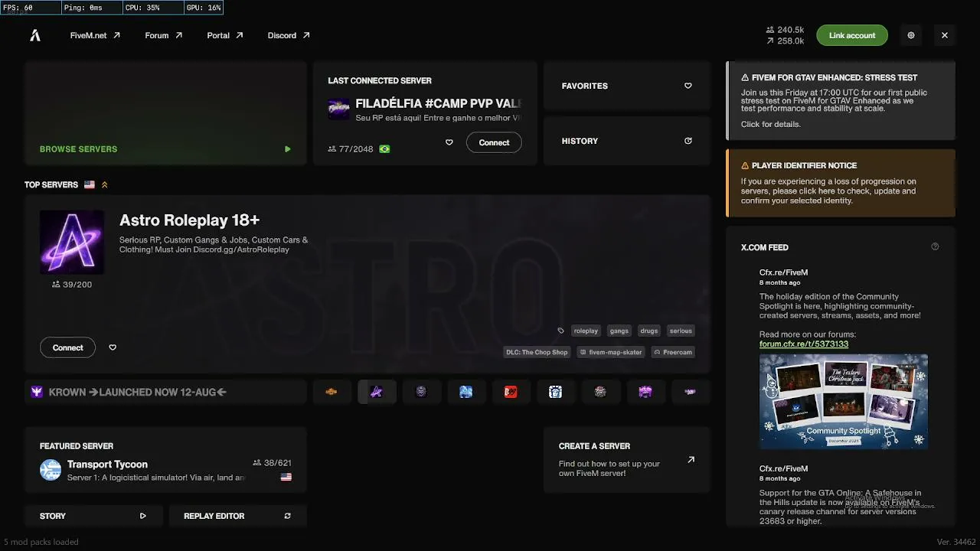Close the launcher with the X button
The height and width of the screenshot is (551, 980).
point(945,35)
